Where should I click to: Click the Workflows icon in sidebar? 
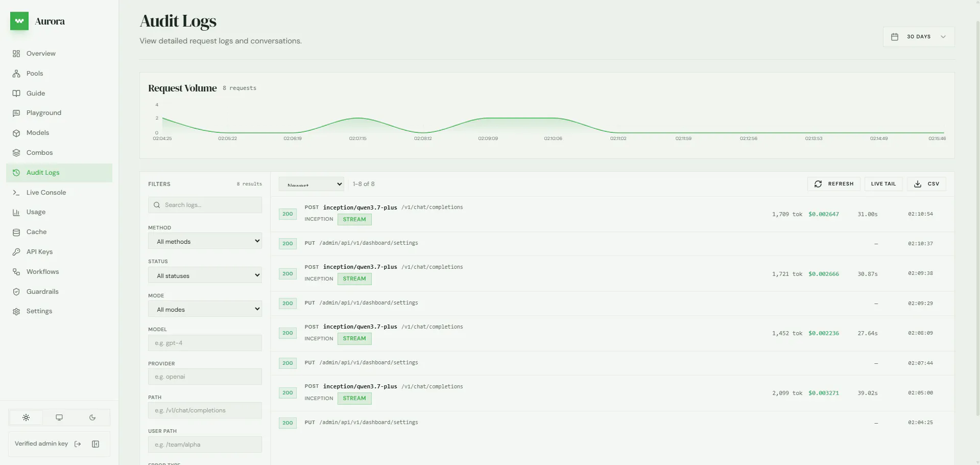click(16, 272)
